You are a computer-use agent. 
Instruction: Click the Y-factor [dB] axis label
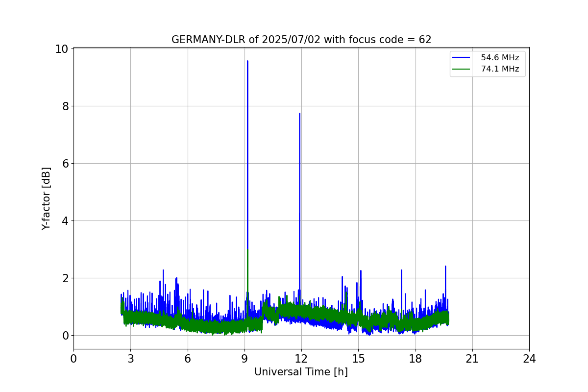pos(46,198)
